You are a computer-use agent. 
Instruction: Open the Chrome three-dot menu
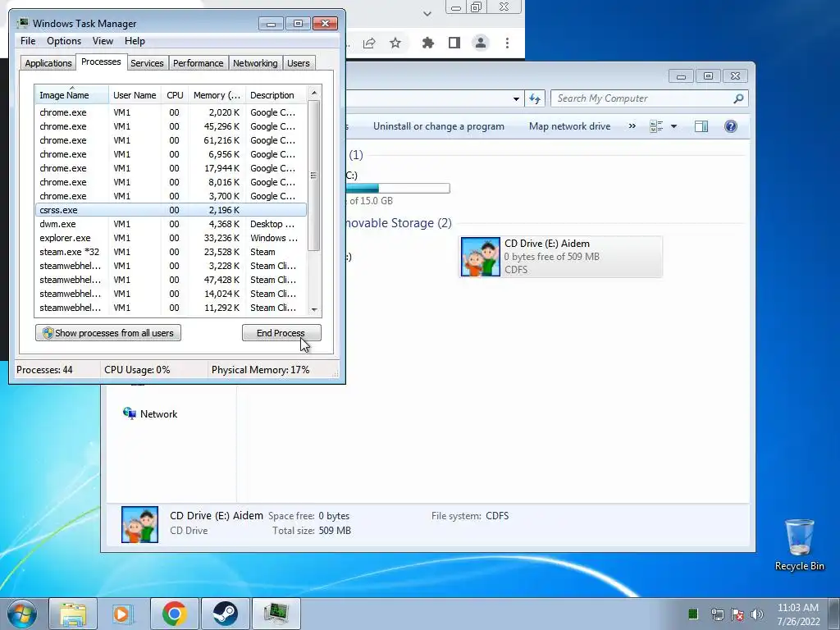(507, 43)
